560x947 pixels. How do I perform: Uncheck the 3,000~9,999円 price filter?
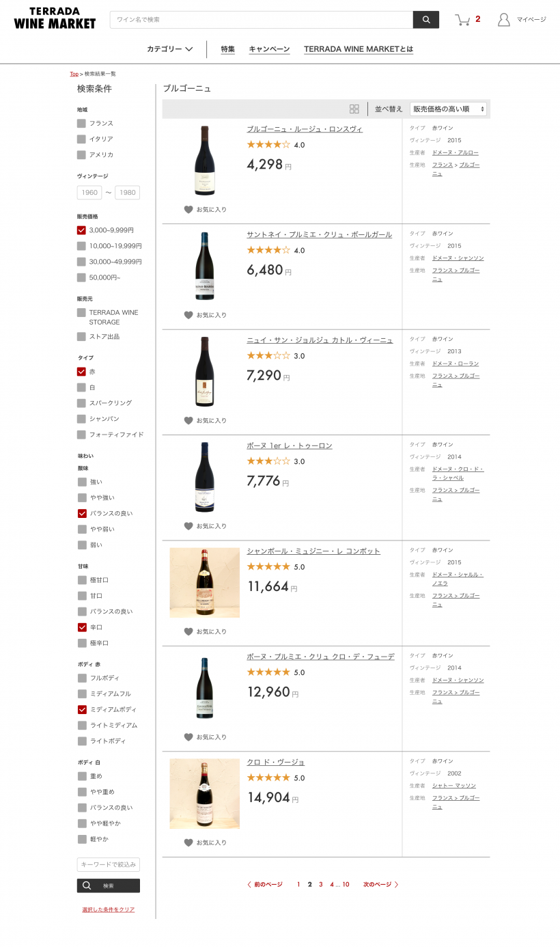[x=82, y=230]
